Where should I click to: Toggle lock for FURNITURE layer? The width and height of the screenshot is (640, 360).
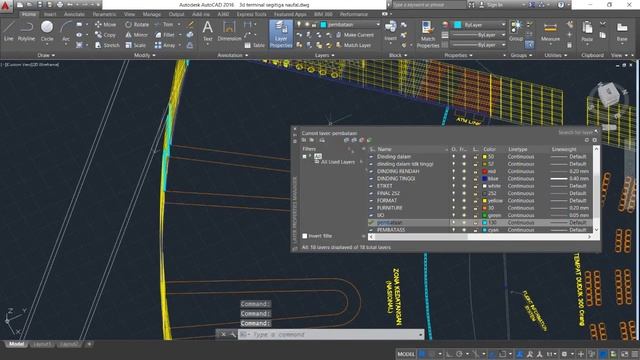tap(475, 208)
